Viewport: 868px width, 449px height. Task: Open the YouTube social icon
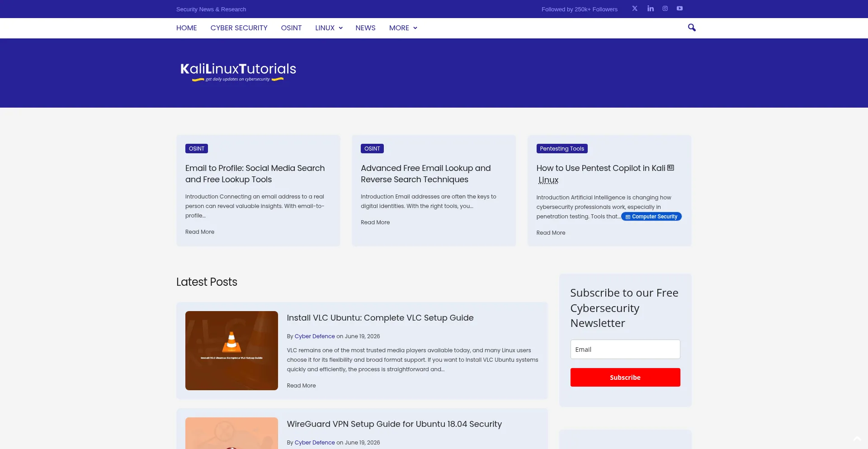(679, 9)
